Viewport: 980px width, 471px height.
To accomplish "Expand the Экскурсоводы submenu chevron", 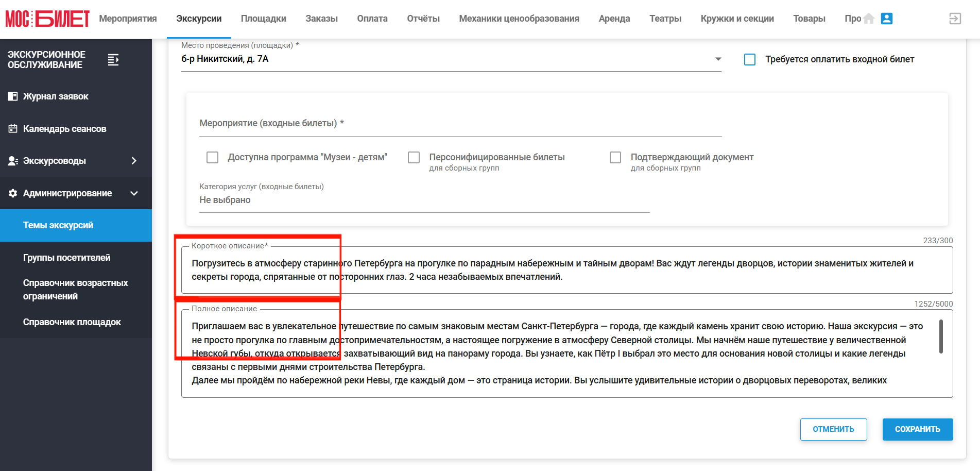I will coord(134,161).
